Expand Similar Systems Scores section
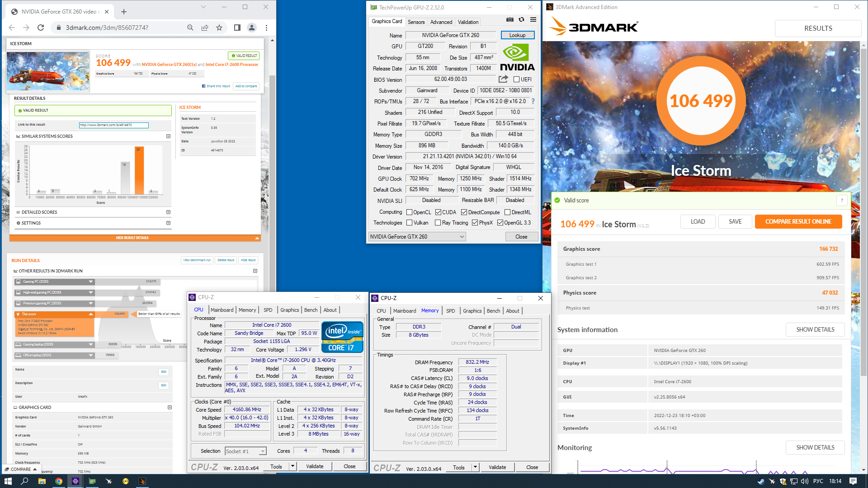This screenshot has height=488, width=868. pyautogui.click(x=168, y=136)
